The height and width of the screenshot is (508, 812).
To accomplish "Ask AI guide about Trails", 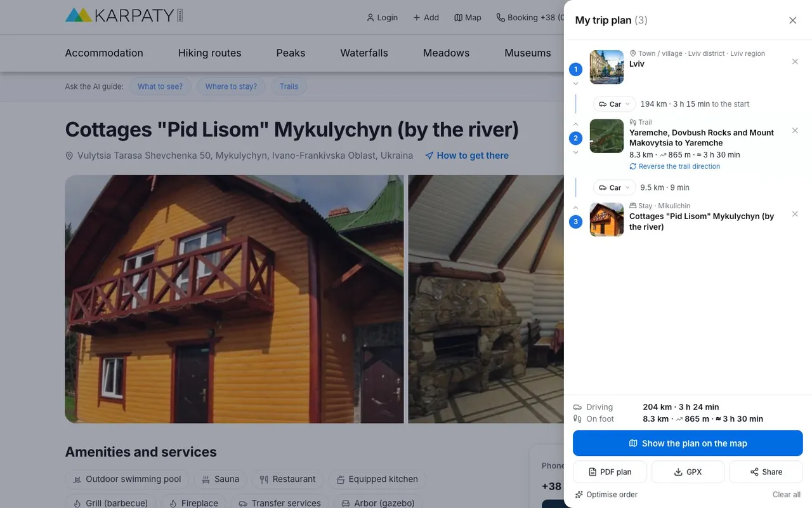I will tap(289, 86).
